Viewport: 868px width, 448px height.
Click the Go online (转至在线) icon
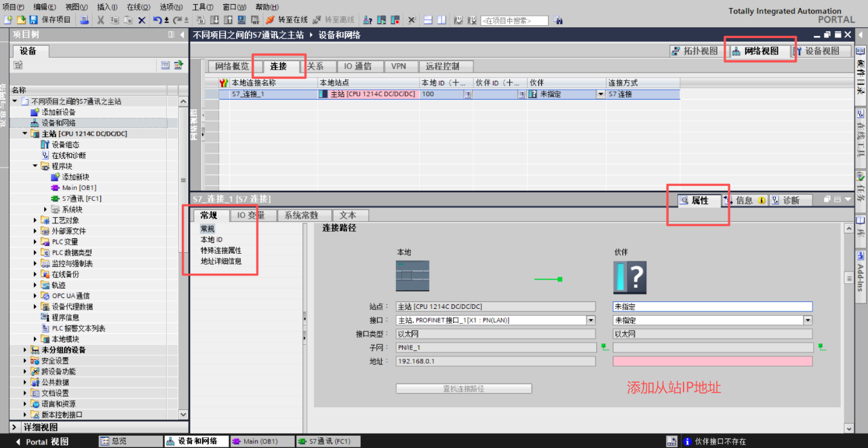click(x=270, y=20)
